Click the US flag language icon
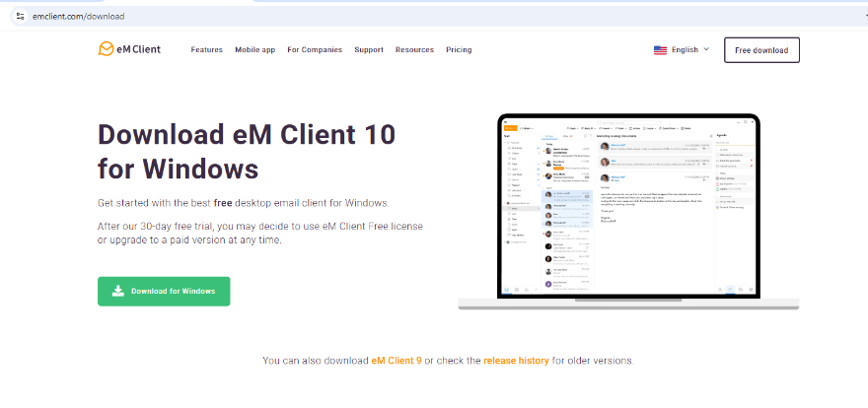The width and height of the screenshot is (868, 408). [660, 49]
